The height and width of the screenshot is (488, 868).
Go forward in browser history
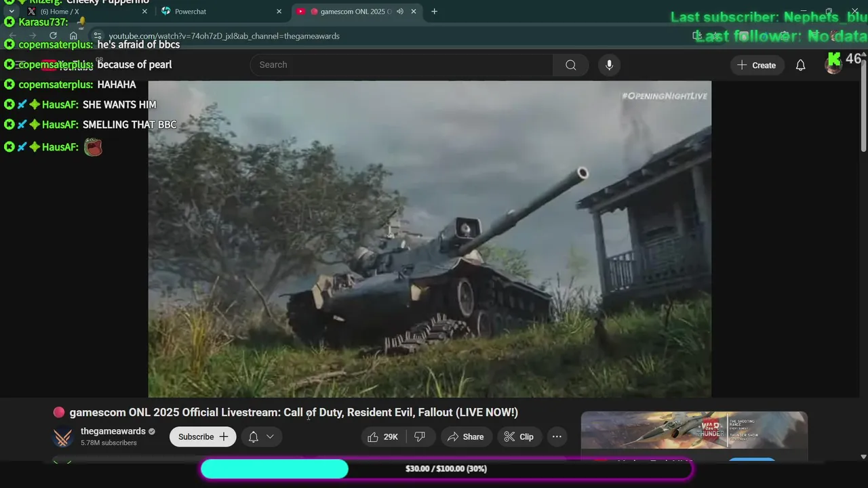32,36
